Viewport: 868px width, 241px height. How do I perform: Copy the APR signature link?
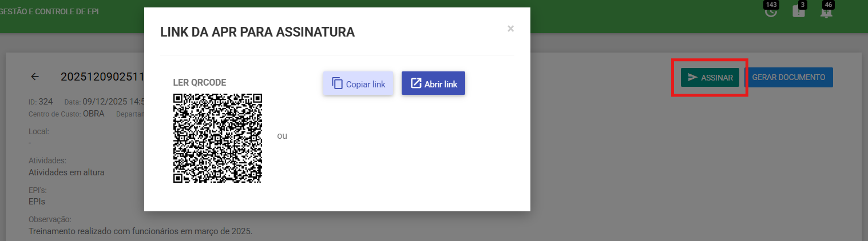click(358, 83)
